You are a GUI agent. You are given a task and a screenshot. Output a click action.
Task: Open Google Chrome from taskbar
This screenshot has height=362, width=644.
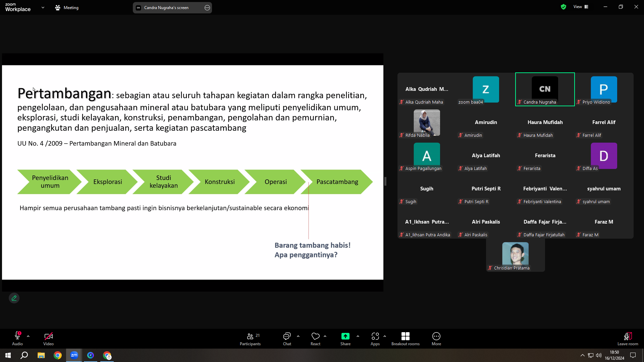pos(58,355)
